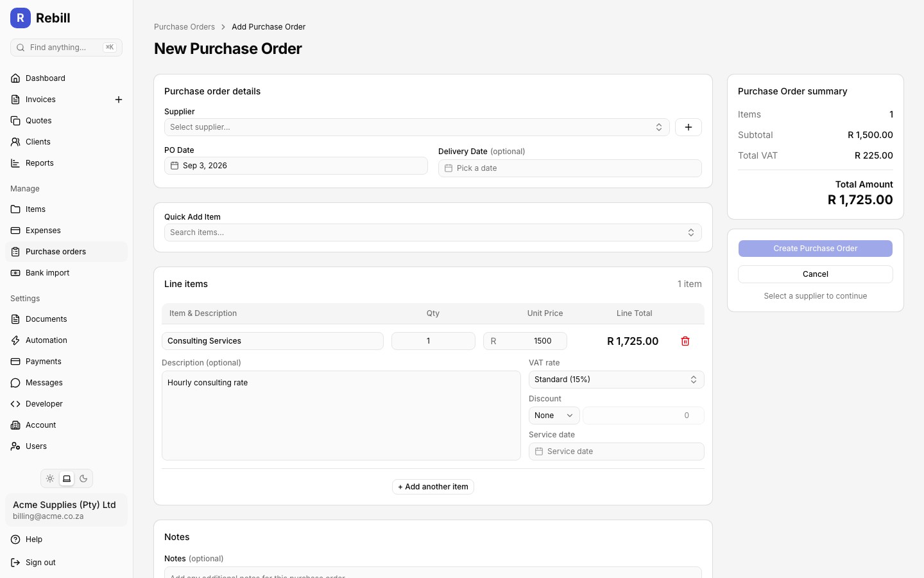The width and height of the screenshot is (924, 578).
Task: Click the Users icon in sidebar
Action: [x=15, y=446]
